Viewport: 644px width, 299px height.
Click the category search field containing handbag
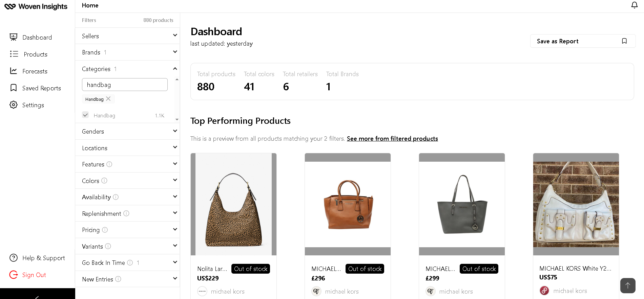click(125, 85)
